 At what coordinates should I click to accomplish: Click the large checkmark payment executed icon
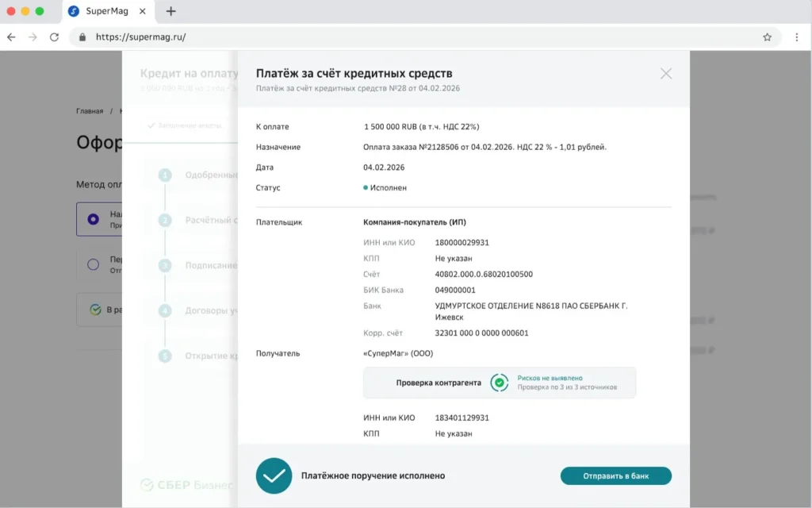(274, 475)
